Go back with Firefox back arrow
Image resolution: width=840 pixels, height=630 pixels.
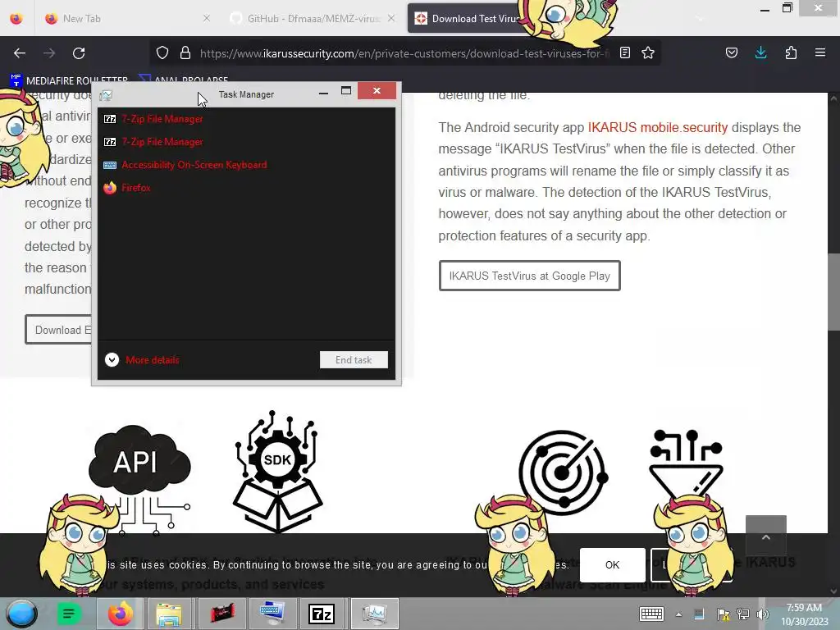[x=20, y=53]
